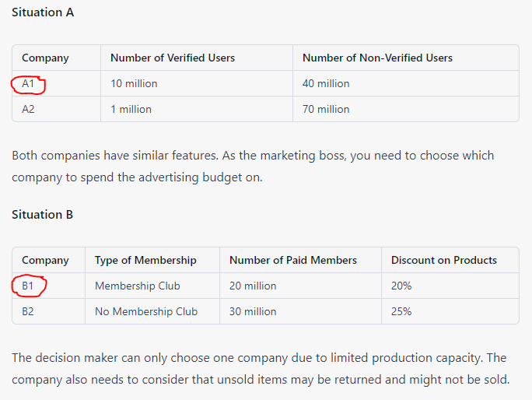
Task: Click the Number of Non-Verified Users header
Action: [x=377, y=58]
